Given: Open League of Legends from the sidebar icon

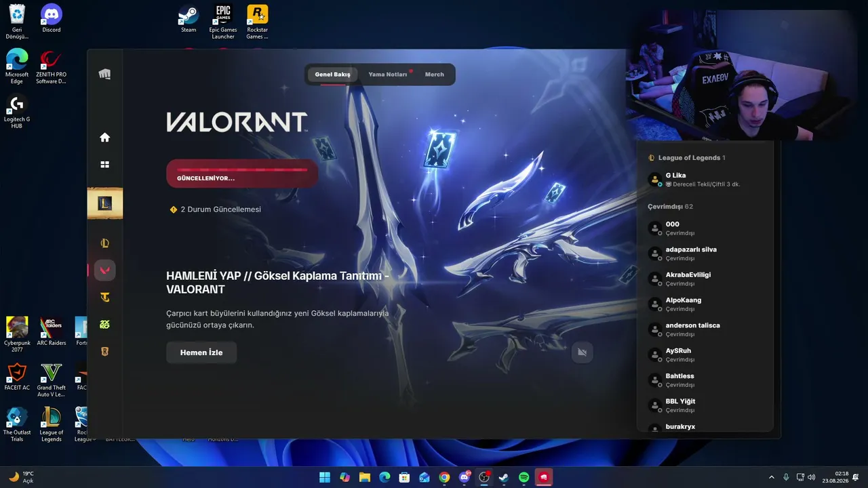Looking at the screenshot, I should pos(104,243).
